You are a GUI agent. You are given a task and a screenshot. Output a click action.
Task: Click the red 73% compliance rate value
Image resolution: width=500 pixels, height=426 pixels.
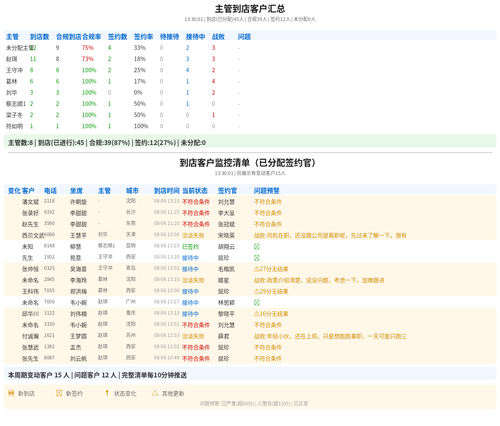pos(88,59)
